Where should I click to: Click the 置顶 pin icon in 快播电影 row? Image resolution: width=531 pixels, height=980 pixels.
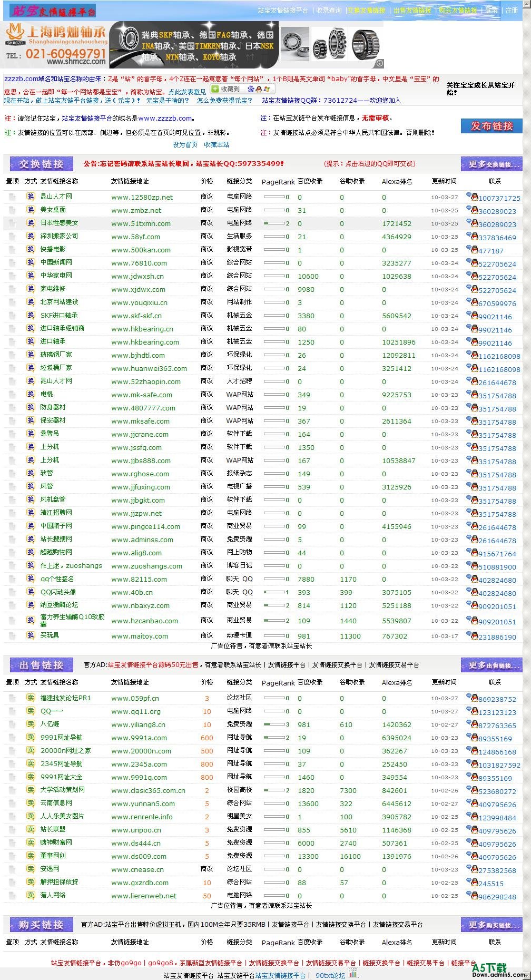[12, 249]
